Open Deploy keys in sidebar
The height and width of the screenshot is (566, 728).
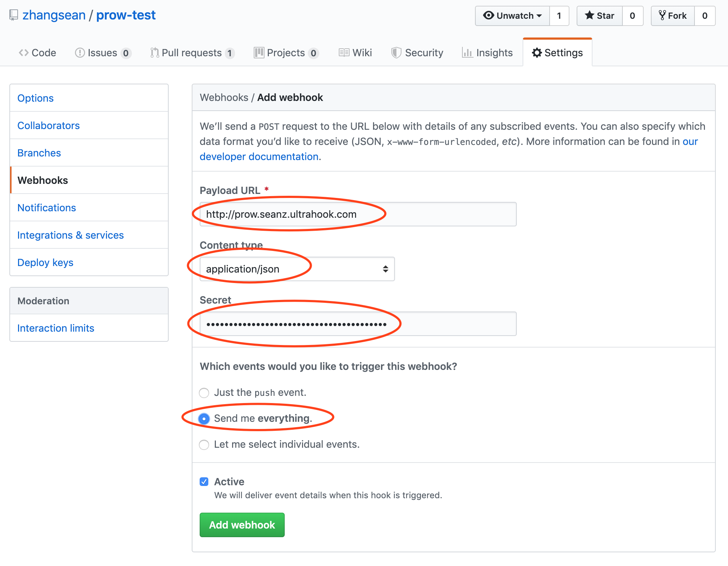click(45, 262)
